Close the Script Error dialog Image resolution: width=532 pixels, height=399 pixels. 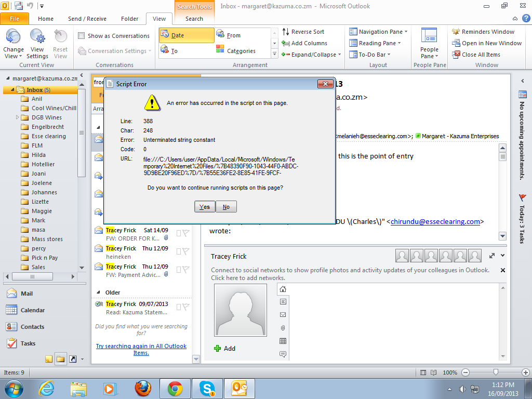[325, 84]
